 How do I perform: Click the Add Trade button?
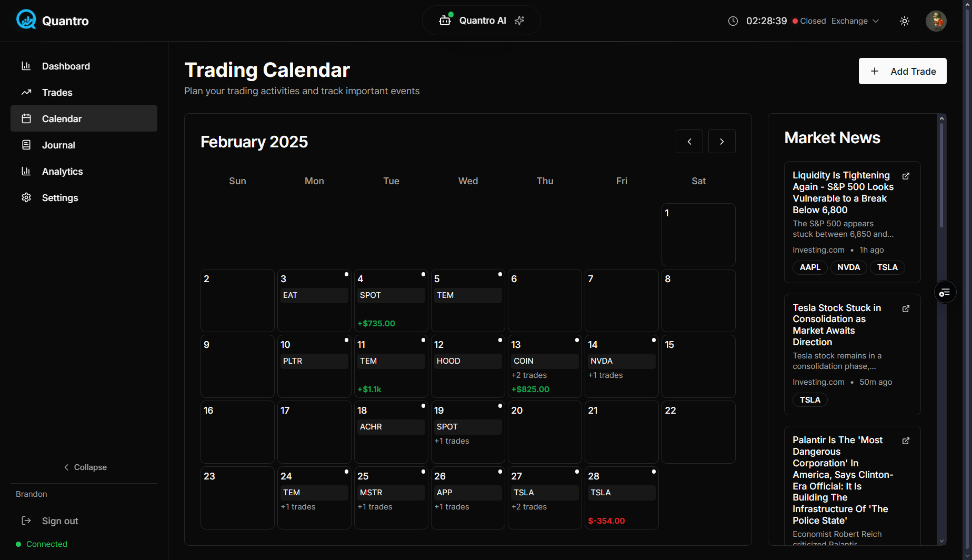[903, 71]
